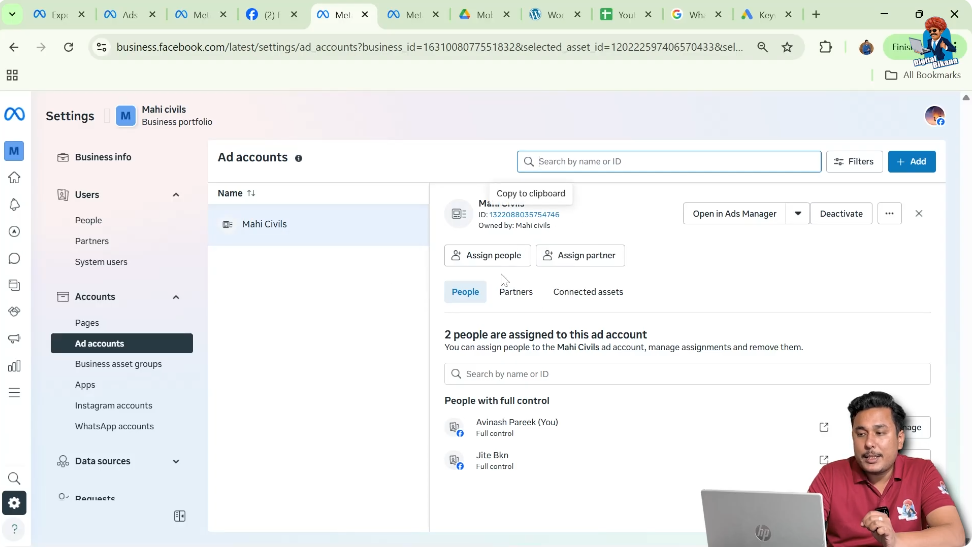The height and width of the screenshot is (548, 974).
Task: Open Partners under Users
Action: (91, 241)
